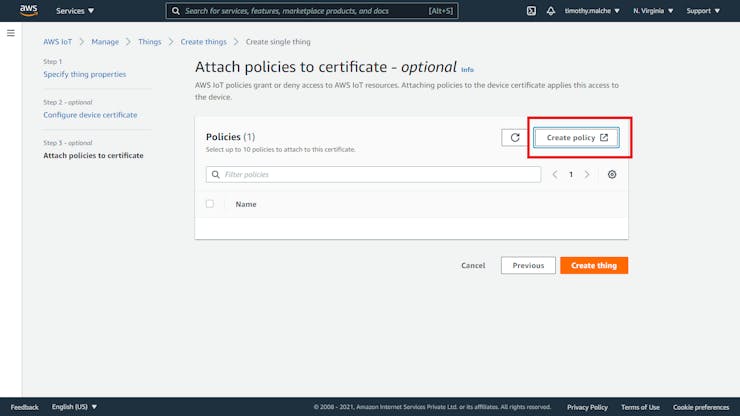740x416 pixels.
Task: Expand the Services dropdown
Action: (75, 10)
